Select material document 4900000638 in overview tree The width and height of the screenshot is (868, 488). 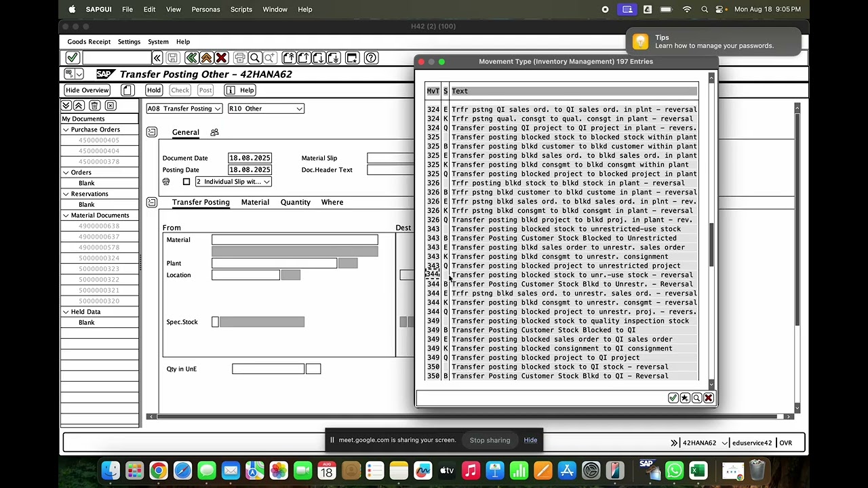[x=99, y=226]
